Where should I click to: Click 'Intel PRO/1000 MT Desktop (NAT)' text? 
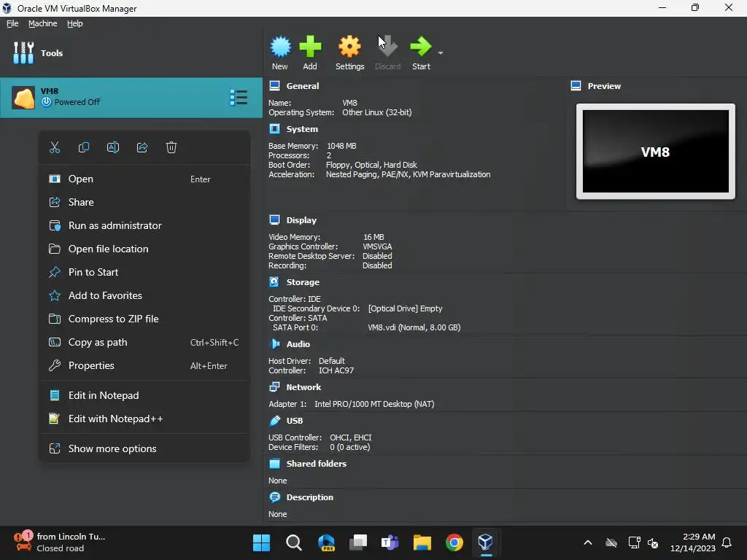[x=374, y=404]
